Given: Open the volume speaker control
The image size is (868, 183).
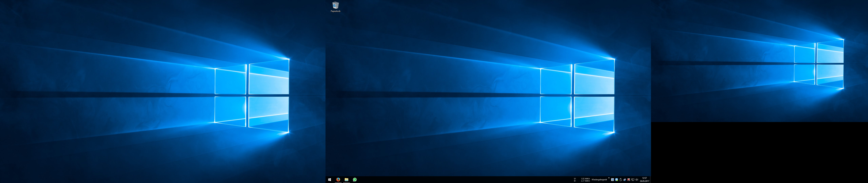Looking at the screenshot, I should coord(637,180).
